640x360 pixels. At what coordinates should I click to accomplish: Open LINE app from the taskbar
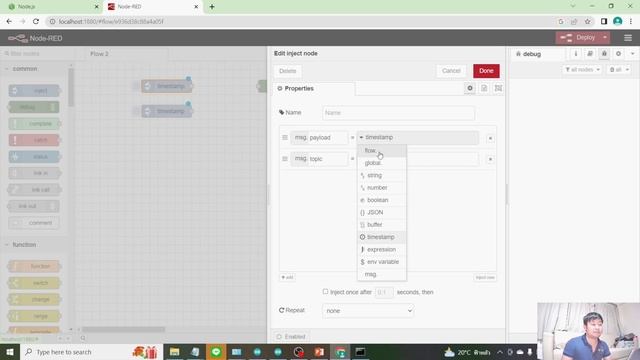216,352
